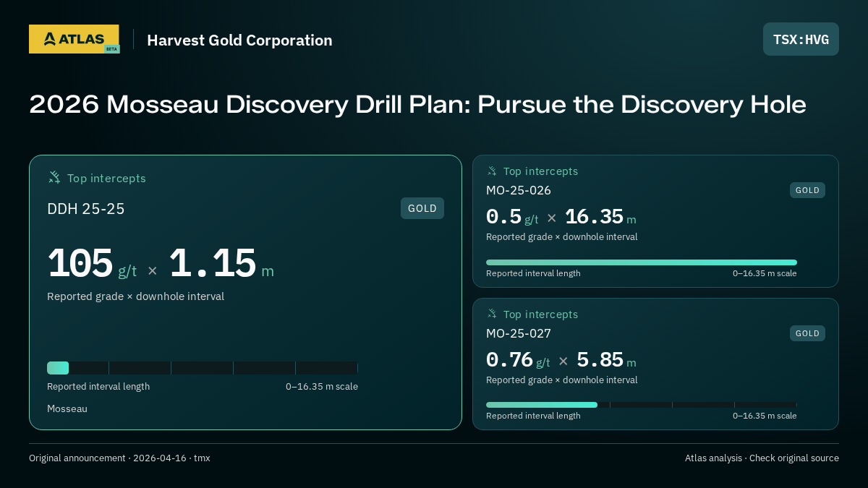Click the 16.35 m interval value
Viewport: 868px width, 488px height.
(600, 217)
